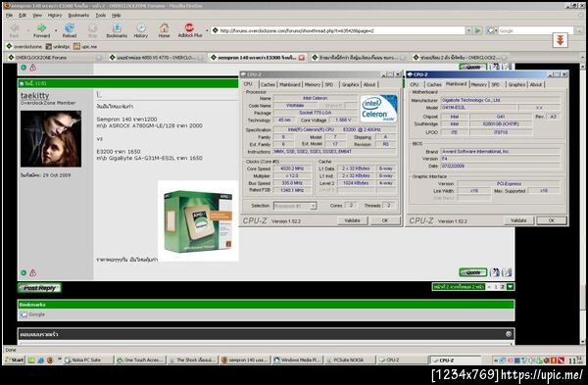Click the Back navigation arrow in Firefox
This screenshot has width=588, height=385.
pyautogui.click(x=15, y=30)
